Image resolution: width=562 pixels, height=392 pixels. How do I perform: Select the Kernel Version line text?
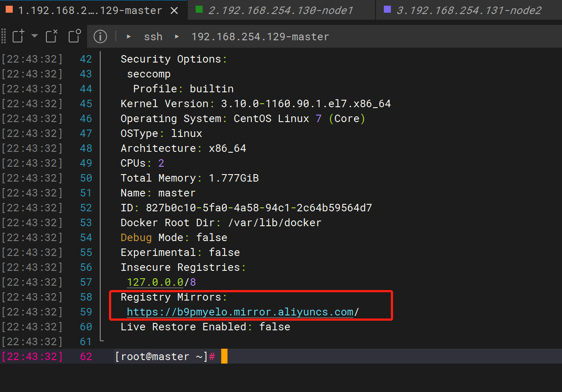[256, 104]
